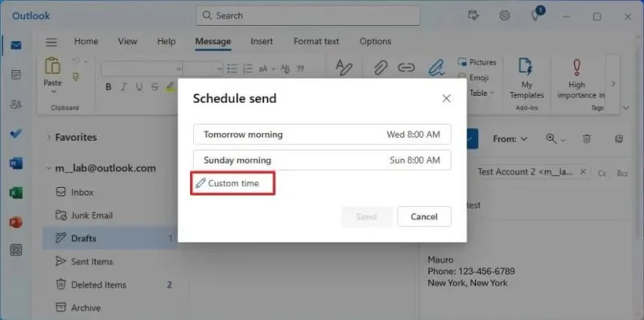This screenshot has width=644, height=320.
Task: Open the Sent Items folder
Action: coord(111,261)
